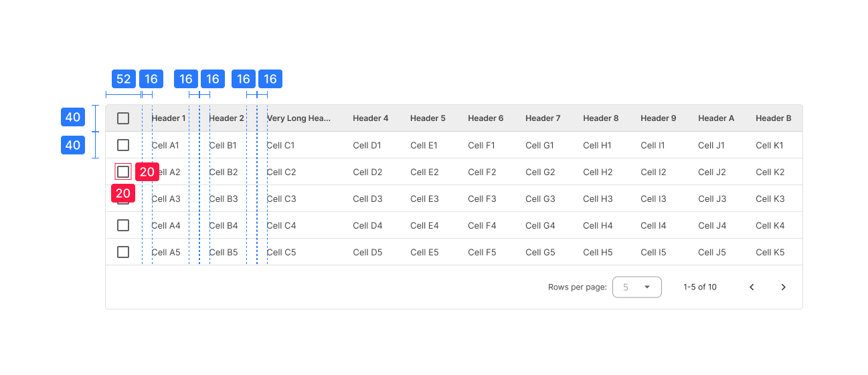Click on Cell K5
Screen dimensions: 868x375
point(770,252)
